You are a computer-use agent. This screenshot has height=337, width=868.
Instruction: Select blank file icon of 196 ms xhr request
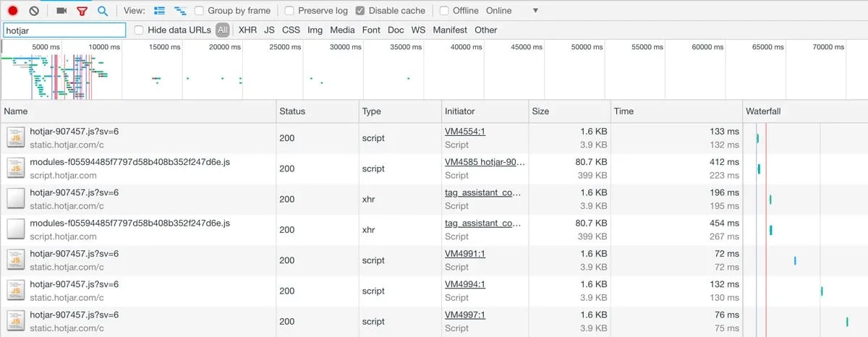16,199
